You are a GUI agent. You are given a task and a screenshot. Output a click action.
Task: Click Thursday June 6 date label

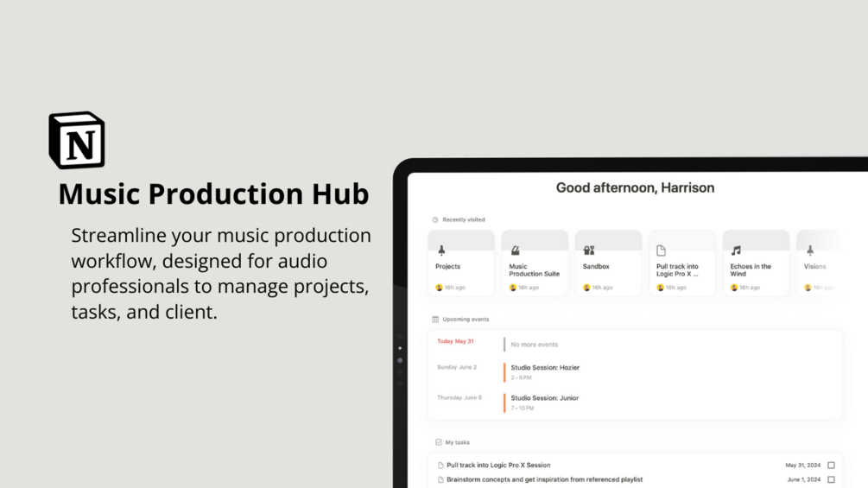click(459, 398)
